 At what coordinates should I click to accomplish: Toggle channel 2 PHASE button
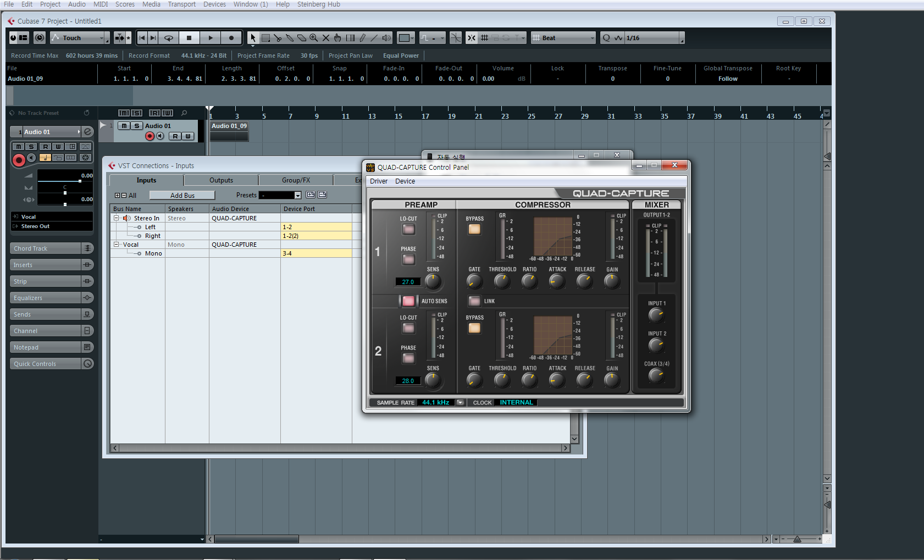click(408, 358)
